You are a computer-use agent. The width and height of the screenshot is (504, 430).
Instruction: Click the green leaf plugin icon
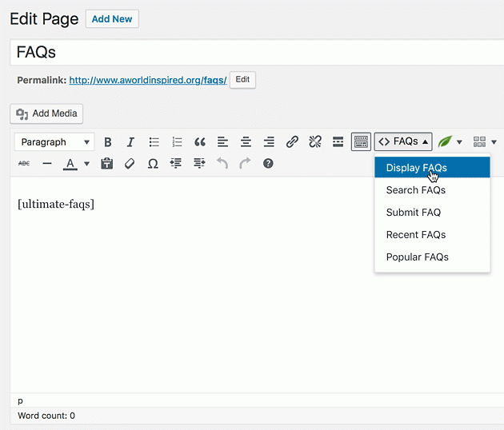tap(445, 141)
